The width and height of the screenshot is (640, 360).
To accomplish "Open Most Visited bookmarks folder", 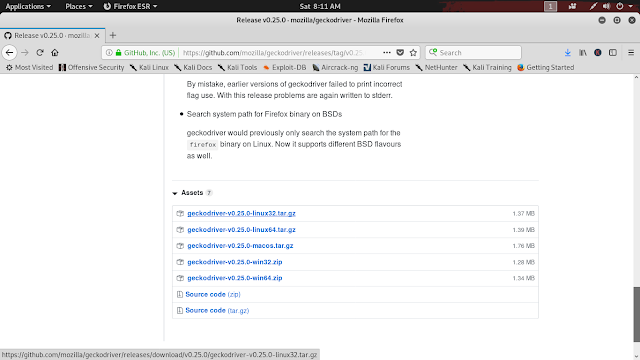I will 29,67.
